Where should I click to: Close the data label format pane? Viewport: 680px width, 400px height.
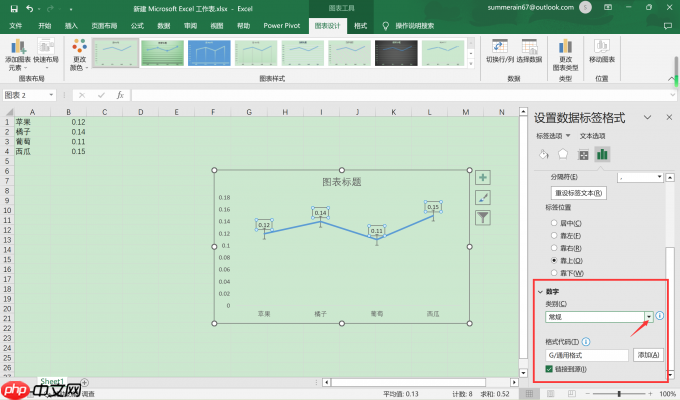(669, 117)
